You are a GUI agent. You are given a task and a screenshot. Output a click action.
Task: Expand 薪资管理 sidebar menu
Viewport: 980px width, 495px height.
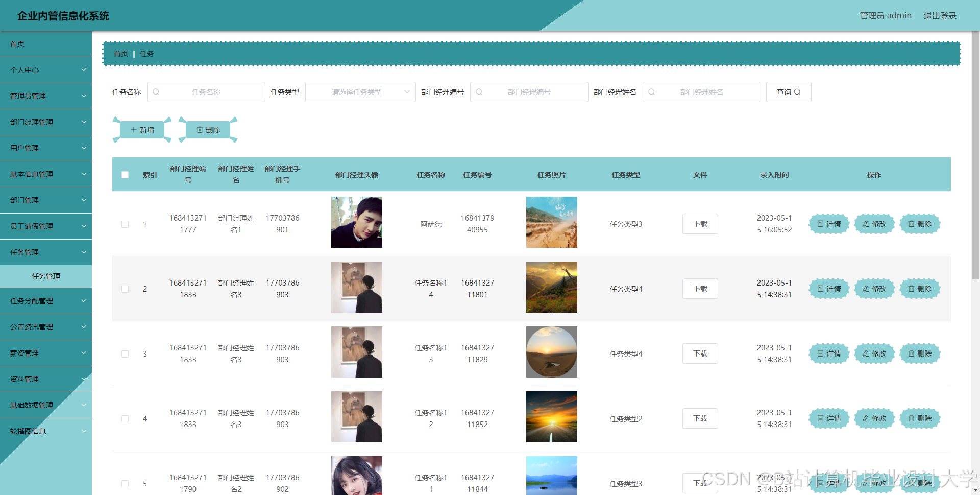46,353
